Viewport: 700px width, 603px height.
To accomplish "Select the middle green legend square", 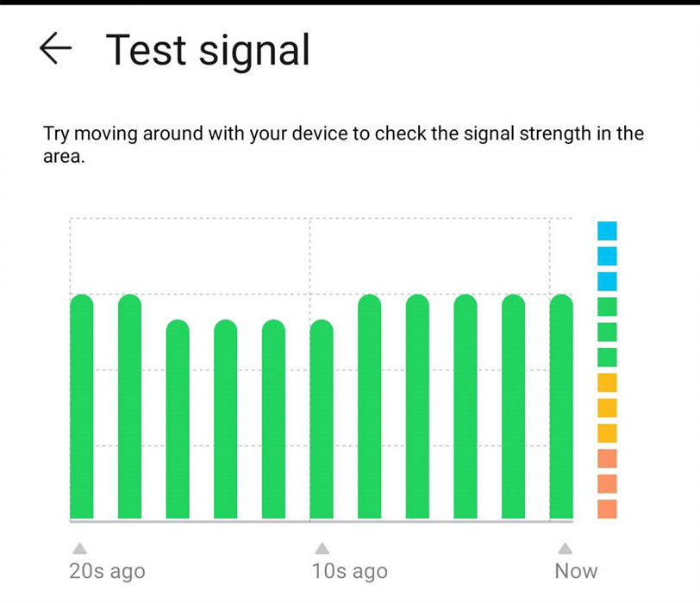I will [607, 332].
